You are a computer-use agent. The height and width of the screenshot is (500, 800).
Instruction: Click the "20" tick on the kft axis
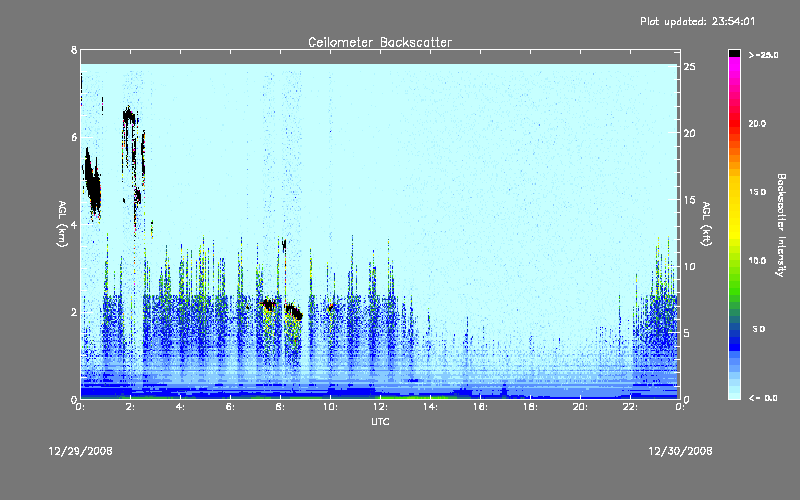690,133
